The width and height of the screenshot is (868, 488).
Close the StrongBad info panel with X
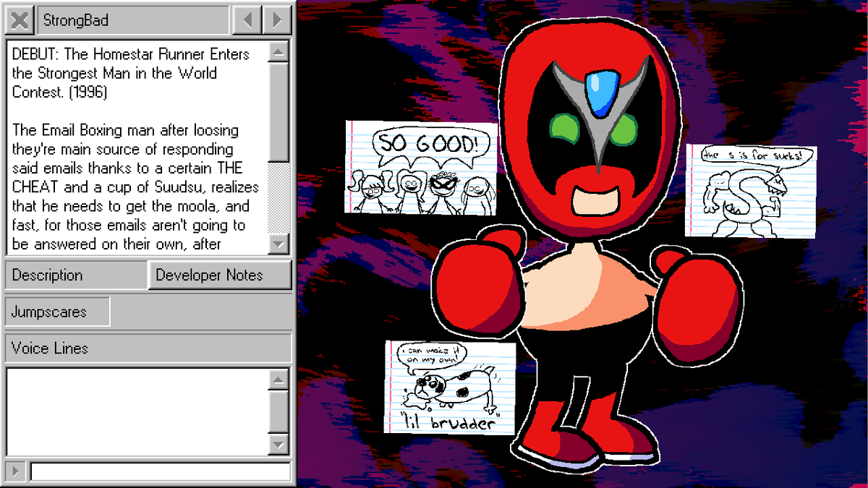coord(20,20)
